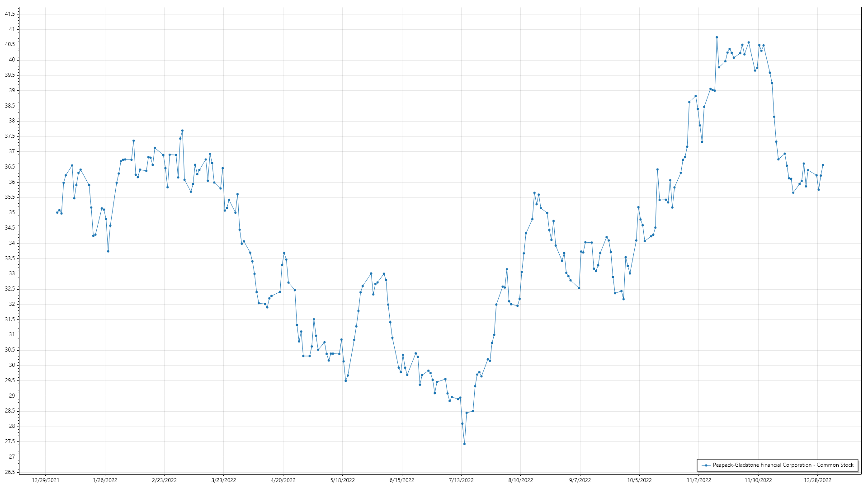Click the 9/7/2022 x-axis date label
The image size is (868, 488).
click(x=580, y=480)
